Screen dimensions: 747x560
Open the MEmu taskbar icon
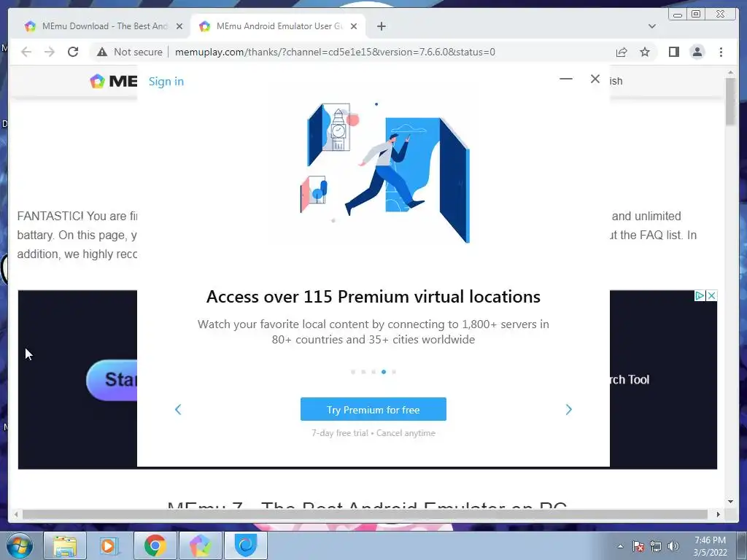(200, 545)
